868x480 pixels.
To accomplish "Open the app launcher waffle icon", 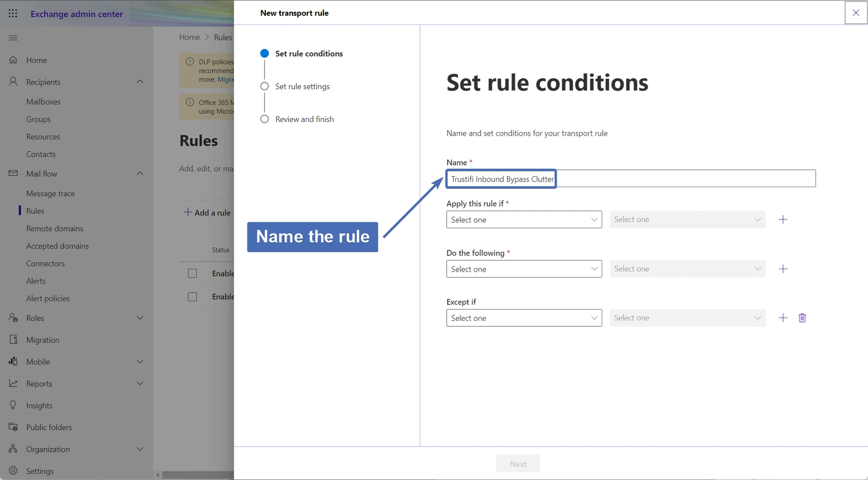I will click(13, 14).
